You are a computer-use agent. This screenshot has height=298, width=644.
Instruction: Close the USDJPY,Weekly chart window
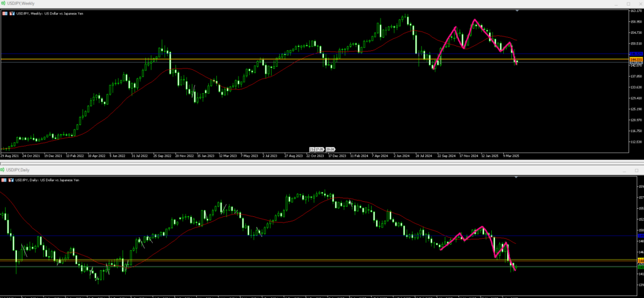tap(640, 4)
